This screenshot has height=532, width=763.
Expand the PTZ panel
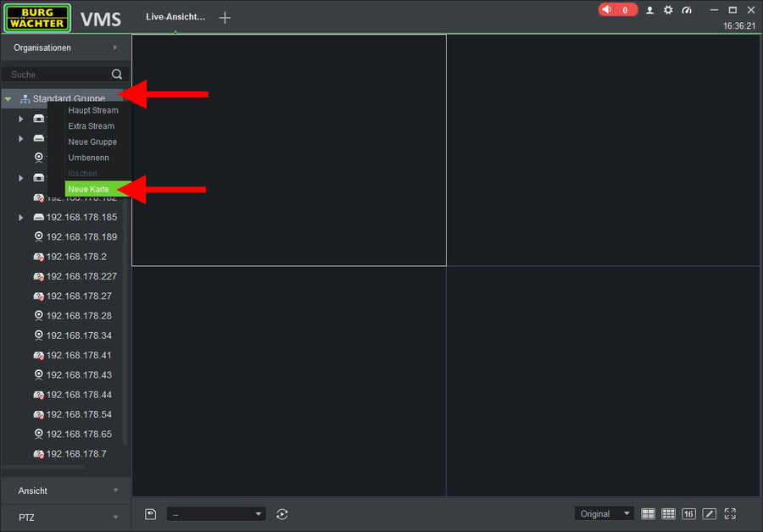65,517
